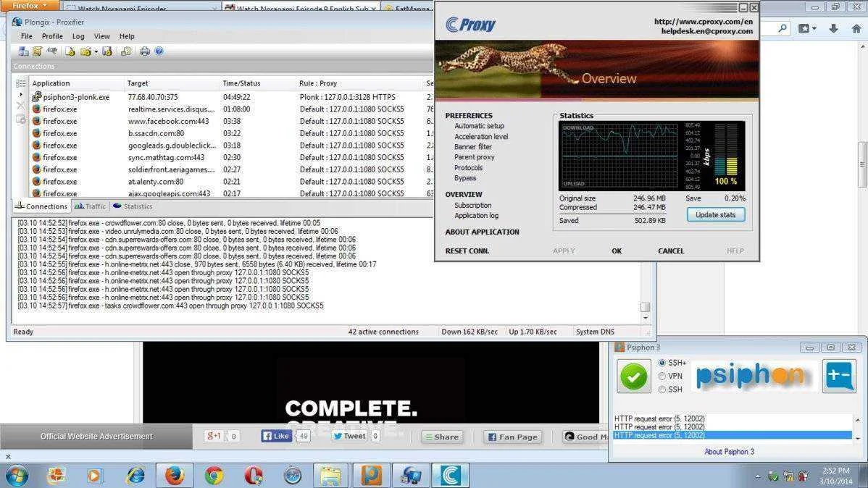Click the Psiphon log scrollbar up arrow

click(x=858, y=420)
